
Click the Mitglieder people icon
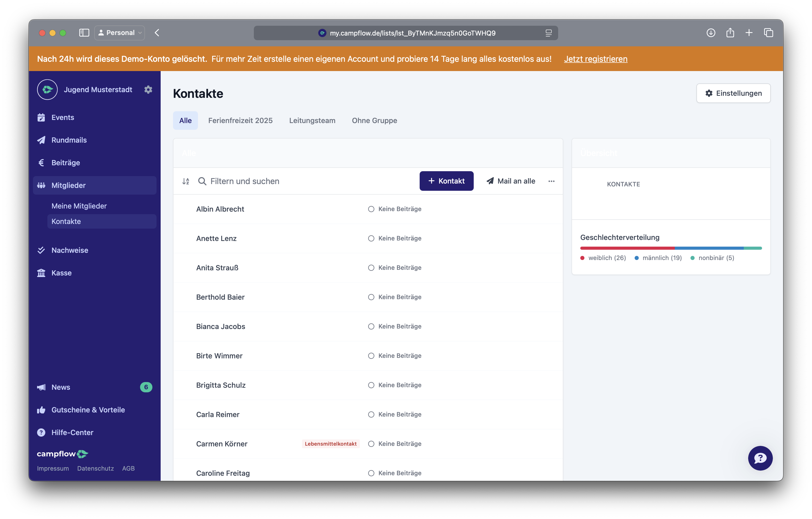[x=41, y=185]
